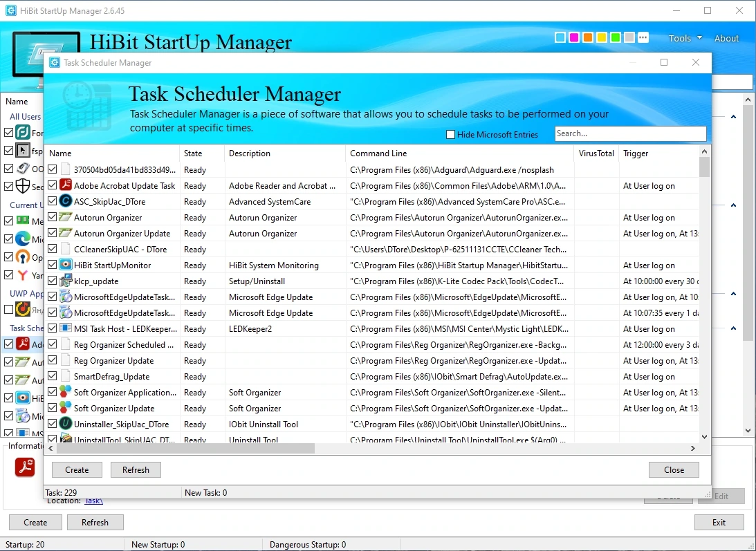Click the Task Scheduler Manager title icon

point(55,63)
